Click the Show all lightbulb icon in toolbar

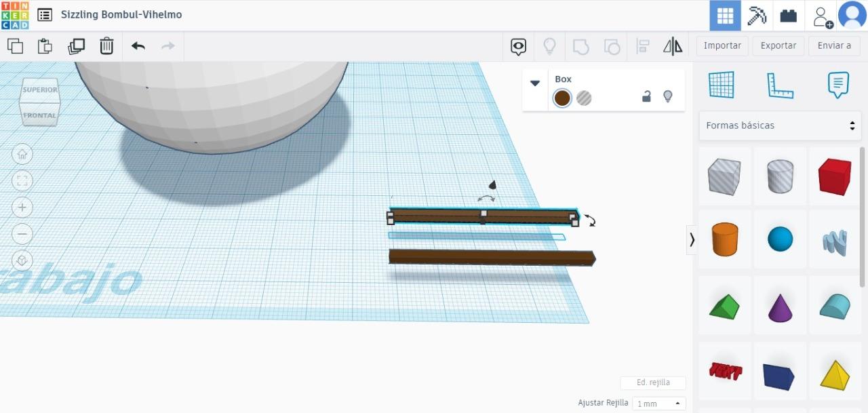point(550,46)
